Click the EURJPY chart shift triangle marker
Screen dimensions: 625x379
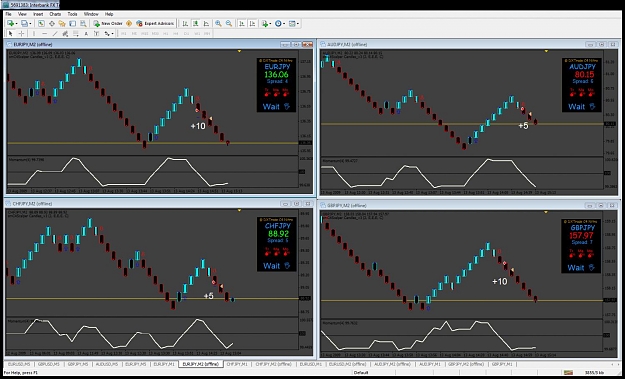click(239, 51)
